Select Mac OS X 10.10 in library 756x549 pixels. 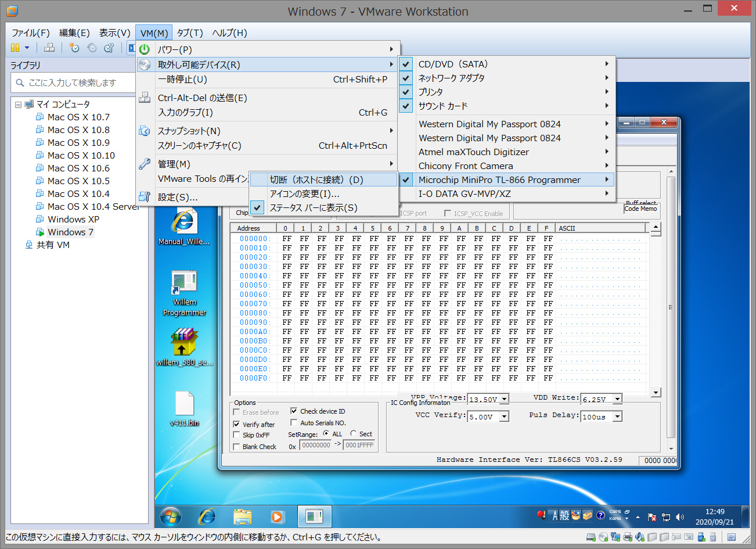81,155
